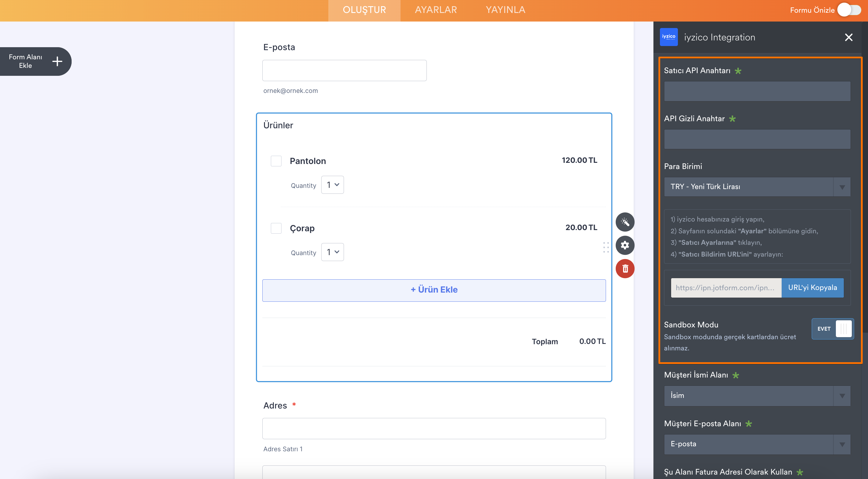Close the iyzico Integration panel
This screenshot has height=479, width=868.
(849, 37)
